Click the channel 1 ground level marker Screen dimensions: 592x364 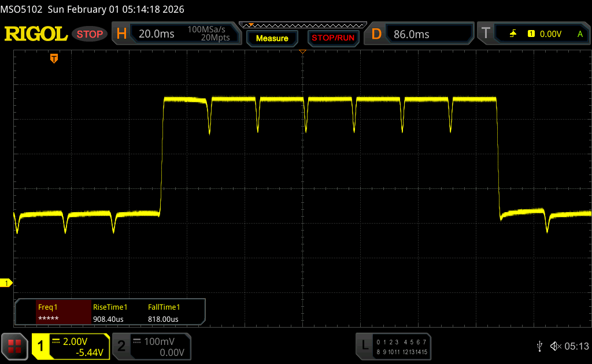[x=7, y=283]
